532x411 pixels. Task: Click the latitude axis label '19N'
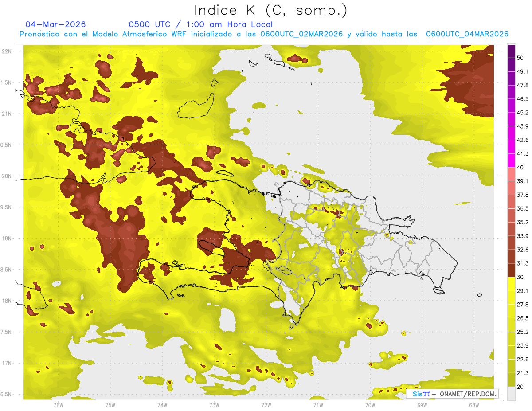(x=8, y=238)
